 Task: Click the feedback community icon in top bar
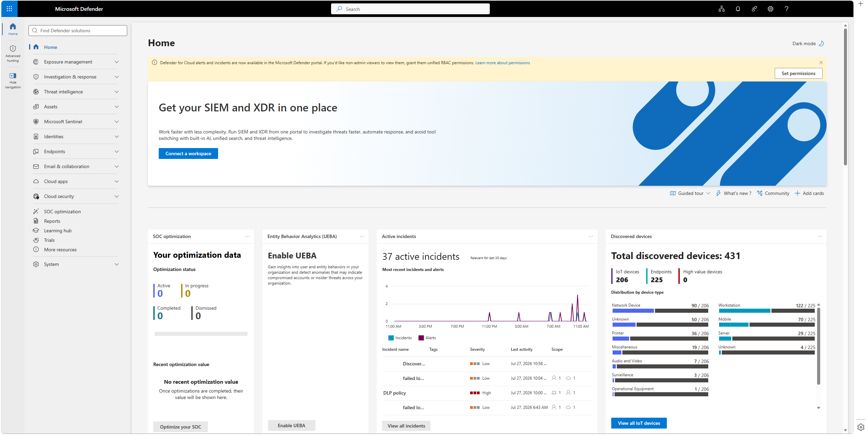(x=754, y=9)
